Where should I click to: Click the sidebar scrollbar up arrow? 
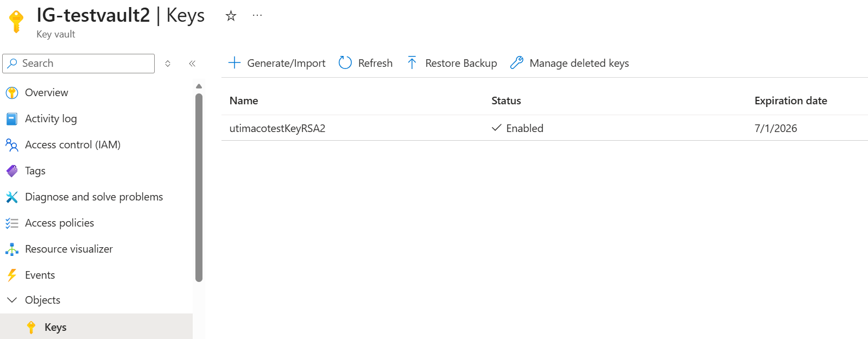[199, 86]
